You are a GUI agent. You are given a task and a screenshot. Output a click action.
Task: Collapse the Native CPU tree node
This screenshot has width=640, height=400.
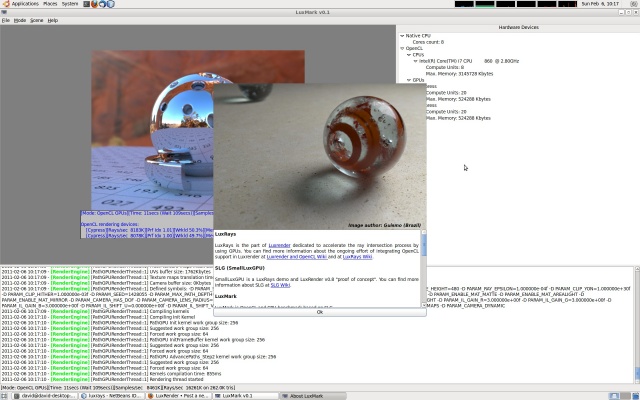click(401, 35)
